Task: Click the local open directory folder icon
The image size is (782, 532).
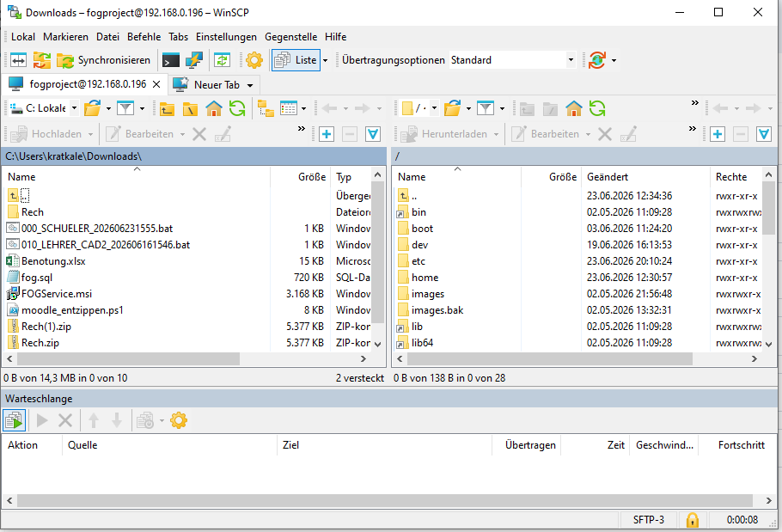Action: tap(92, 108)
